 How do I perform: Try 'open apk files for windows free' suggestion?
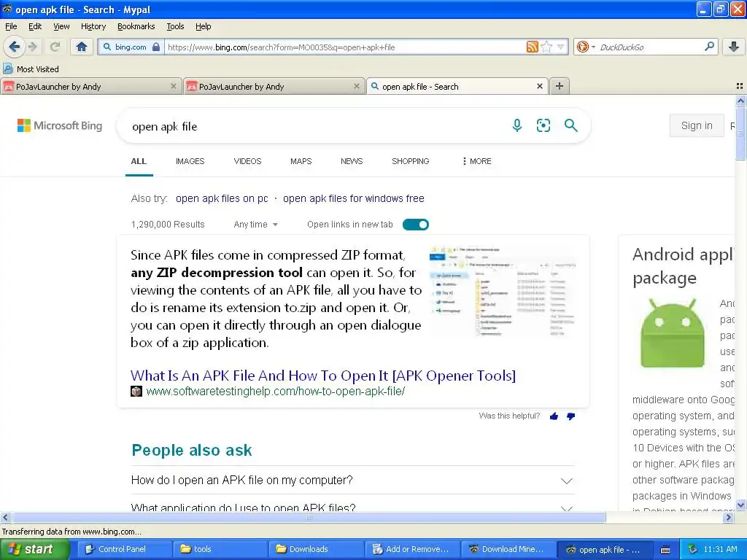tap(354, 198)
